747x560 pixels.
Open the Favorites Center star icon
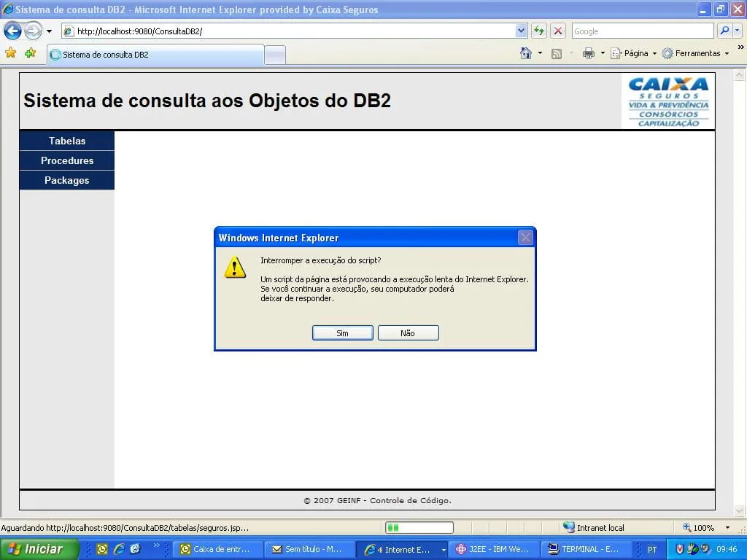[10, 52]
